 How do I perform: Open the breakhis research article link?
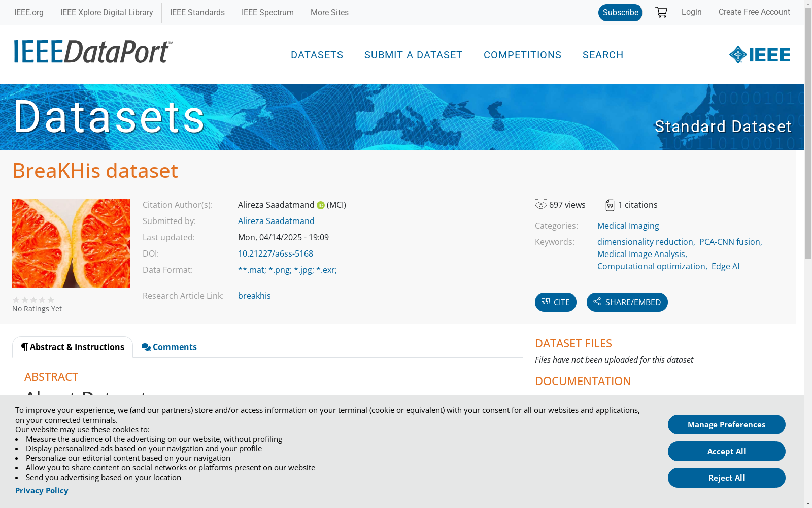[254, 296]
